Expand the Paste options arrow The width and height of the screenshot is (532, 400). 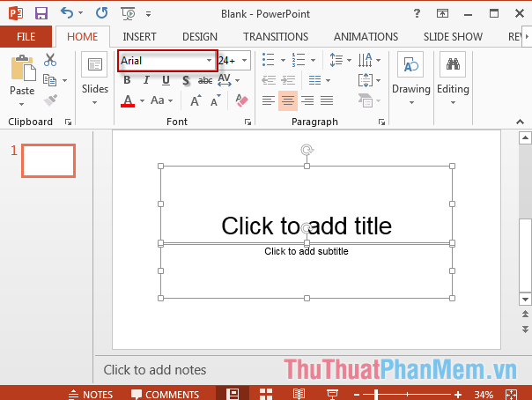click(22, 104)
